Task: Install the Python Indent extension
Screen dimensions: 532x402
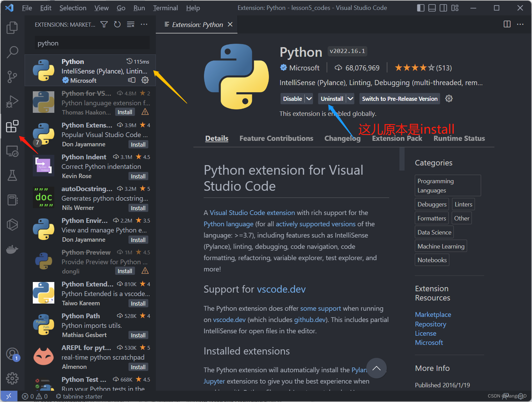Action: click(x=138, y=176)
